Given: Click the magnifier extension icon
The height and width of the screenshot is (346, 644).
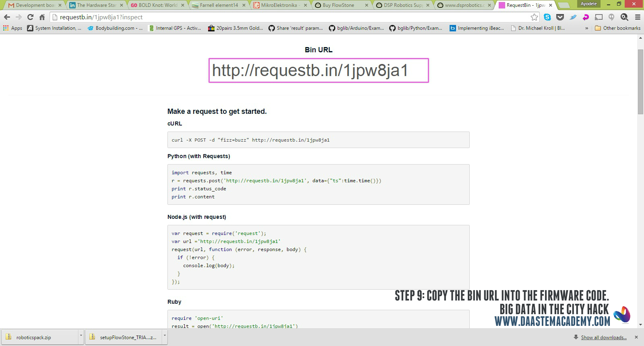Looking at the screenshot, I should 624,17.
